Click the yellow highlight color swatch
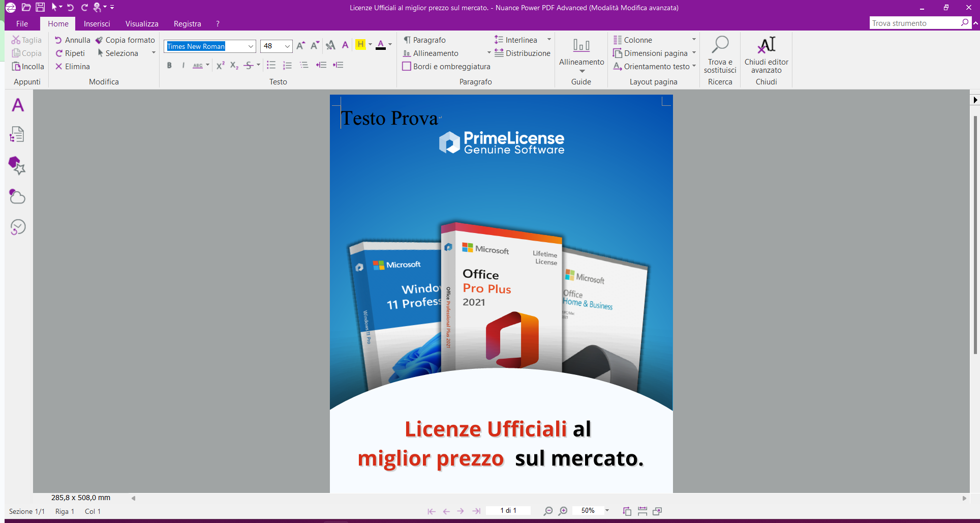 pyautogui.click(x=360, y=45)
